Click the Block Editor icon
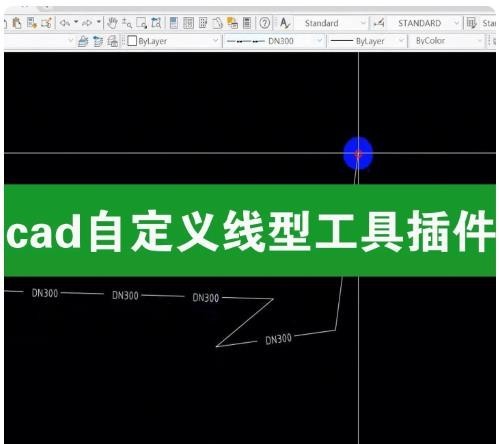The width and height of the screenshot is (499, 444). (x=46, y=23)
